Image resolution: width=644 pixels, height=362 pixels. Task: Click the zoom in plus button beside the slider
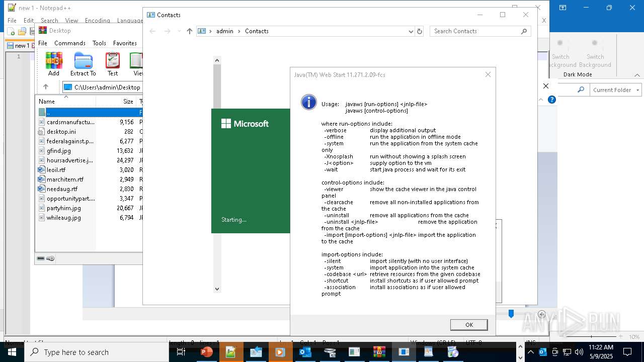541,314
